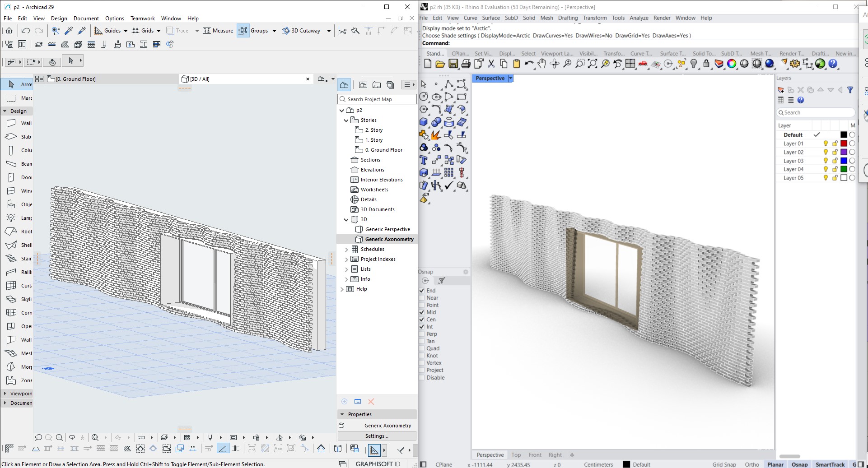Switch to the Top viewport tab
This screenshot has height=468, width=868.
pyautogui.click(x=516, y=455)
